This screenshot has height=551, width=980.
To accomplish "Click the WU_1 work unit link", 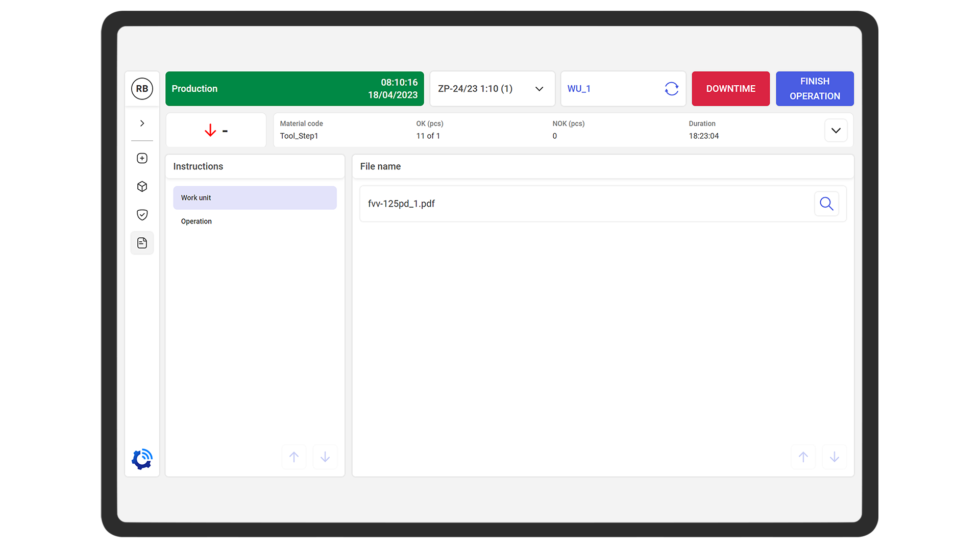I will pyautogui.click(x=579, y=89).
